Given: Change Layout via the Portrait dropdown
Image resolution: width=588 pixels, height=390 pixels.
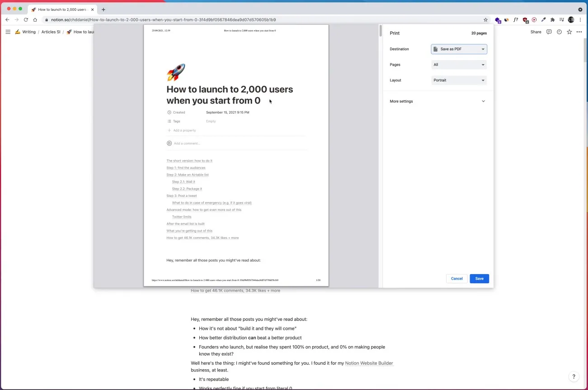Looking at the screenshot, I should (458, 80).
